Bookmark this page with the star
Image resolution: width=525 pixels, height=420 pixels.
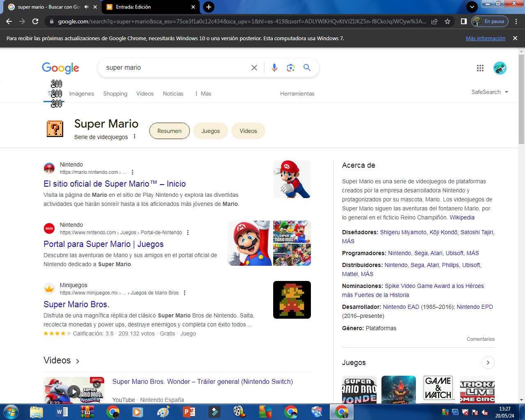point(447,21)
